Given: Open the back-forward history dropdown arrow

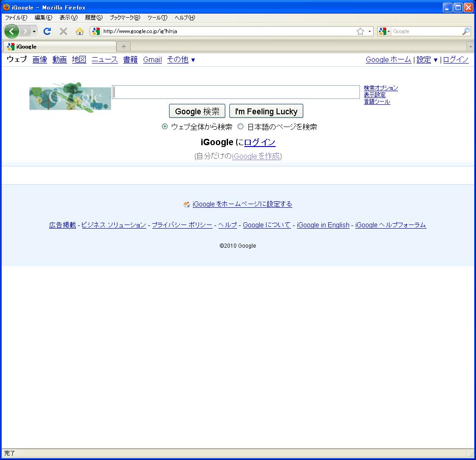Looking at the screenshot, I should pyautogui.click(x=34, y=31).
